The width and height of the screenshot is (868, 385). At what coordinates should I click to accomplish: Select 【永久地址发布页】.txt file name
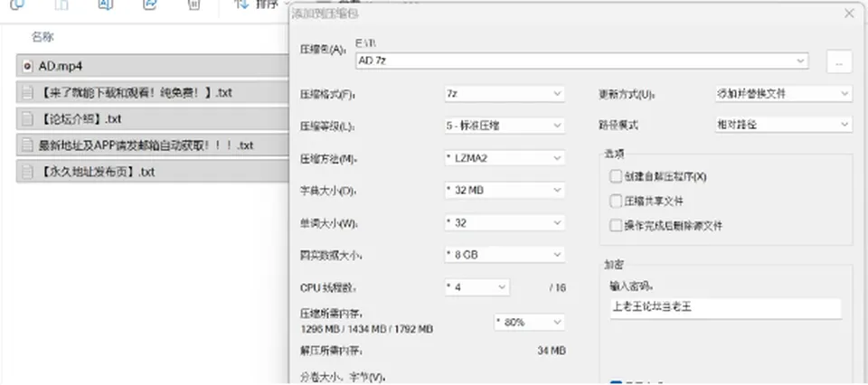click(x=97, y=172)
